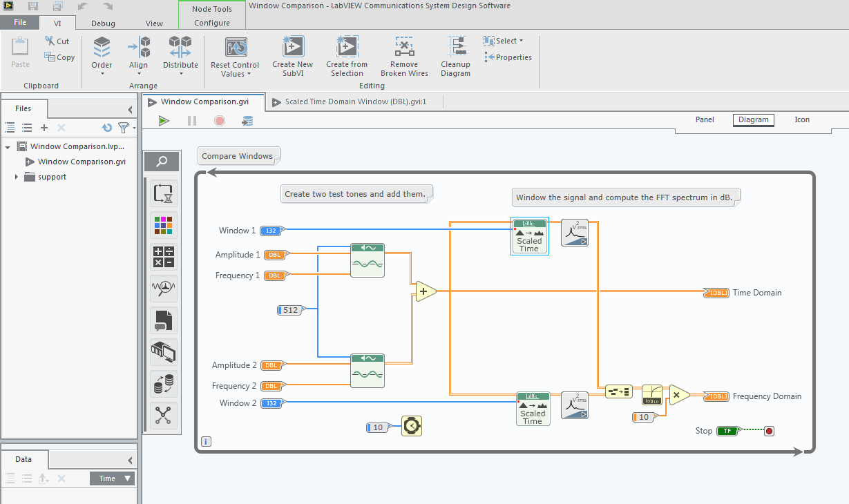Open the network nodes palette icon

[164, 415]
